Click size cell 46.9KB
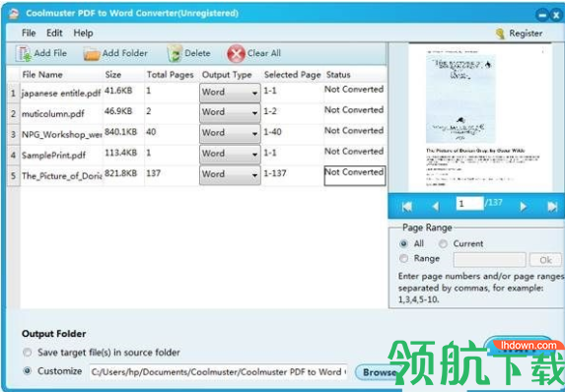 pos(118,111)
